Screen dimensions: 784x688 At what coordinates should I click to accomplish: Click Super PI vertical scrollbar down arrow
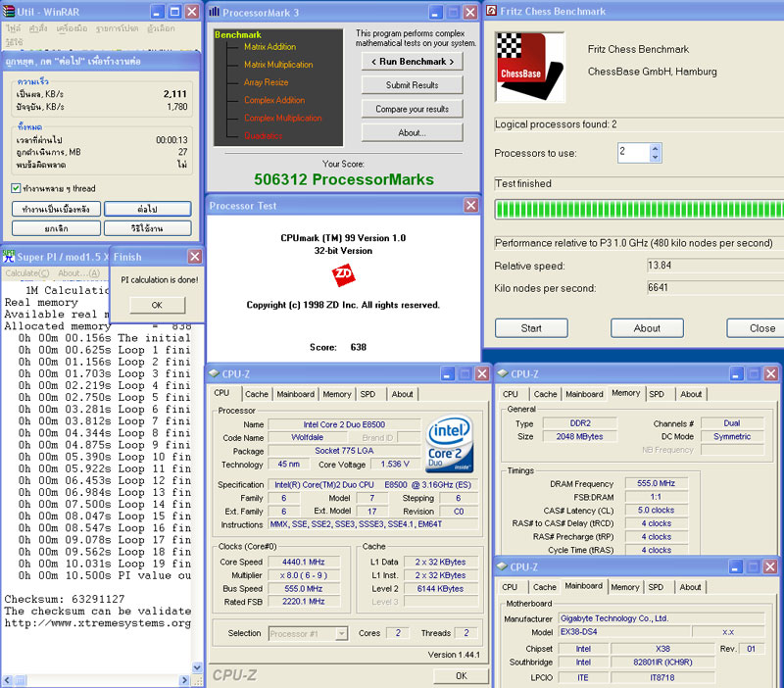click(197, 668)
